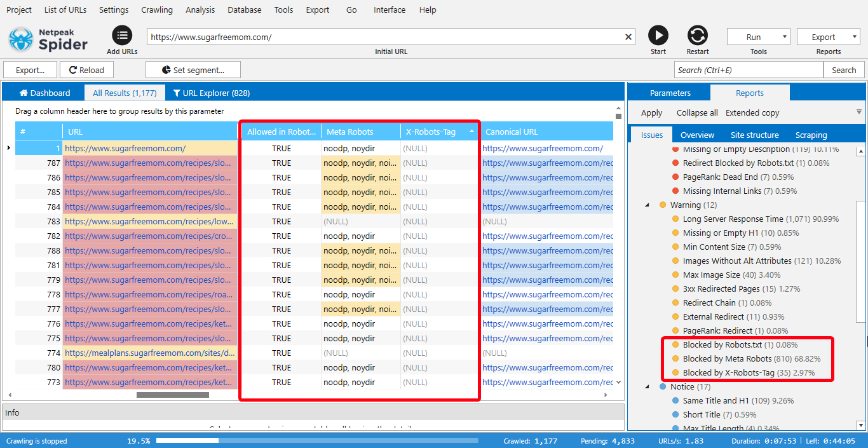The height and width of the screenshot is (448, 868).
Task: Open the Same Title and H1 issue
Action: click(738, 400)
